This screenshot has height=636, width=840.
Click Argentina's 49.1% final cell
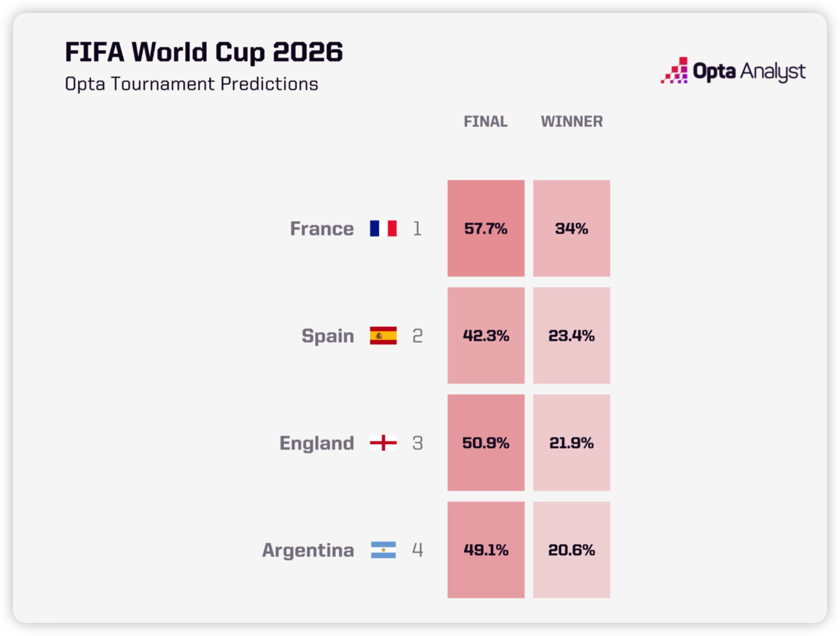click(486, 550)
